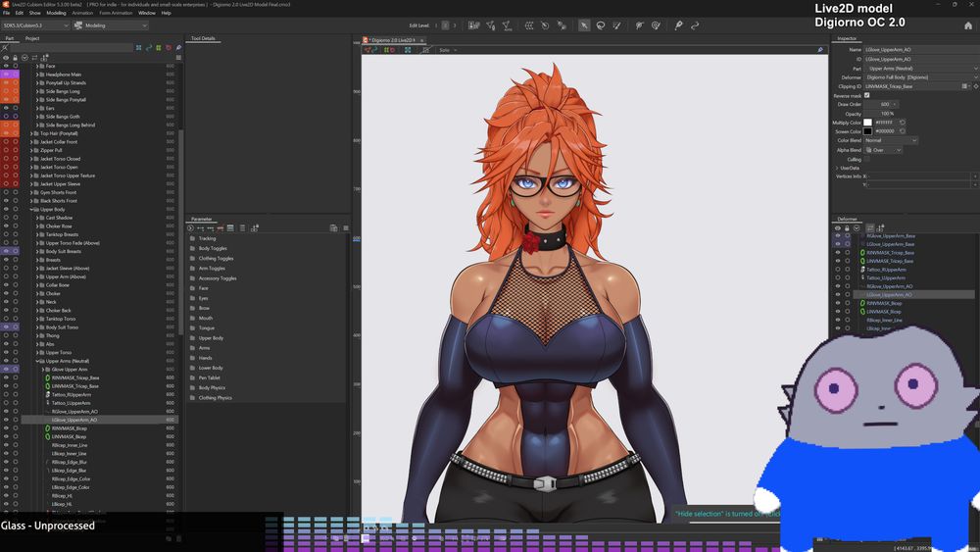Open the Window menu
Image resolution: width=980 pixels, height=552 pixels.
click(x=147, y=13)
